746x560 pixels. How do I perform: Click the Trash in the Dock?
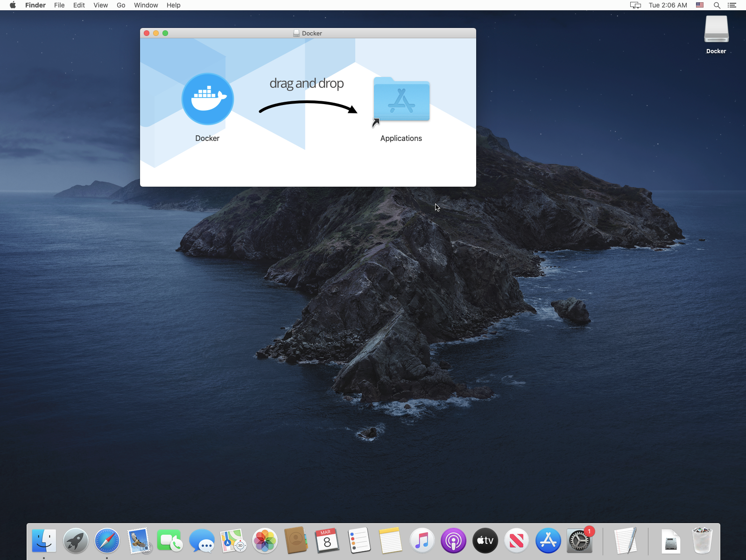[702, 541]
